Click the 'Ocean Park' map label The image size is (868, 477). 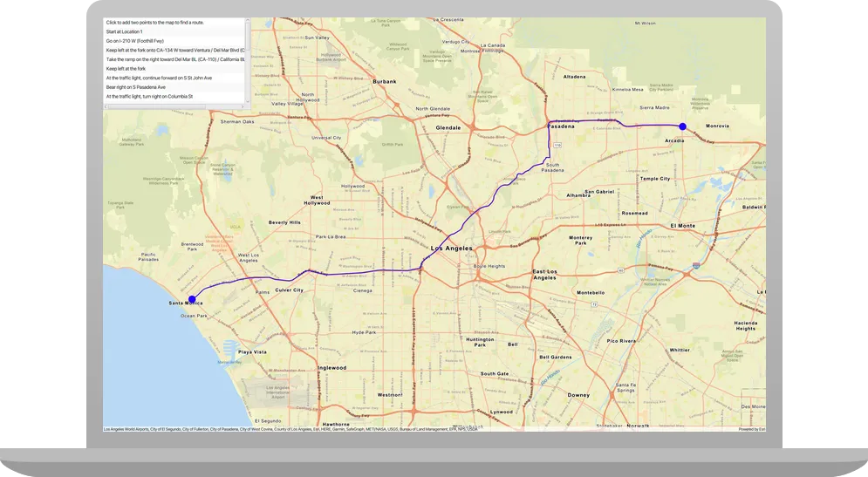click(194, 316)
